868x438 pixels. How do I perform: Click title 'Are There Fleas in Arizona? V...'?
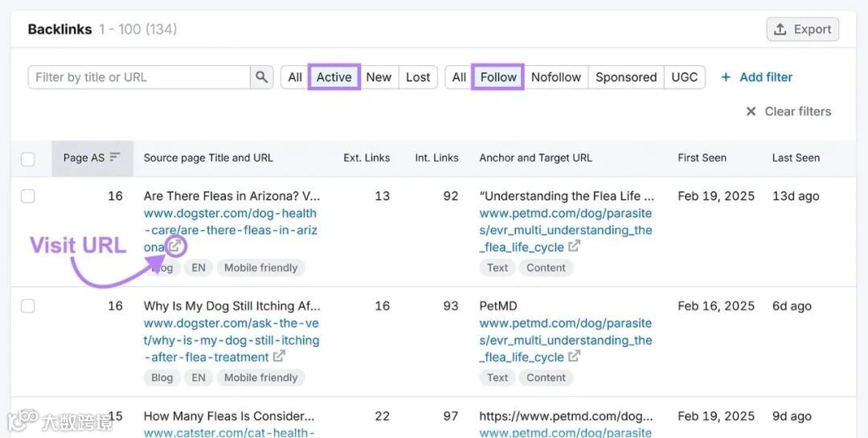click(x=231, y=196)
